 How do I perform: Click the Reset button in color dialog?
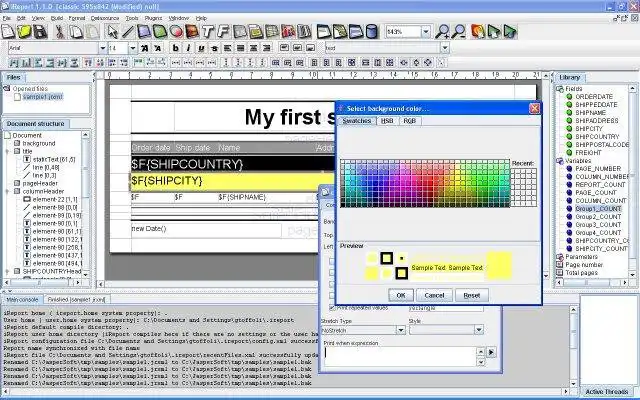[472, 295]
